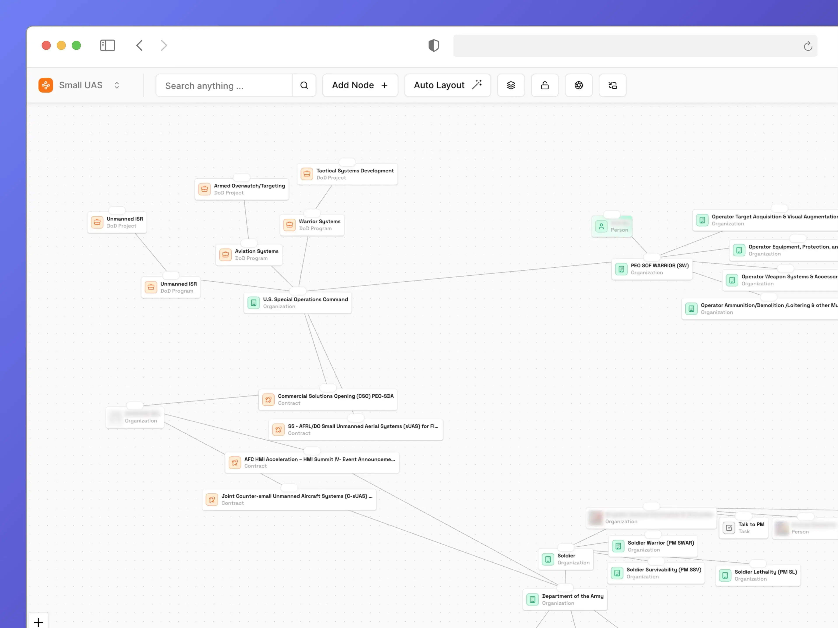Select the fit-to-view icon in the toolbar
The image size is (840, 628).
(612, 85)
